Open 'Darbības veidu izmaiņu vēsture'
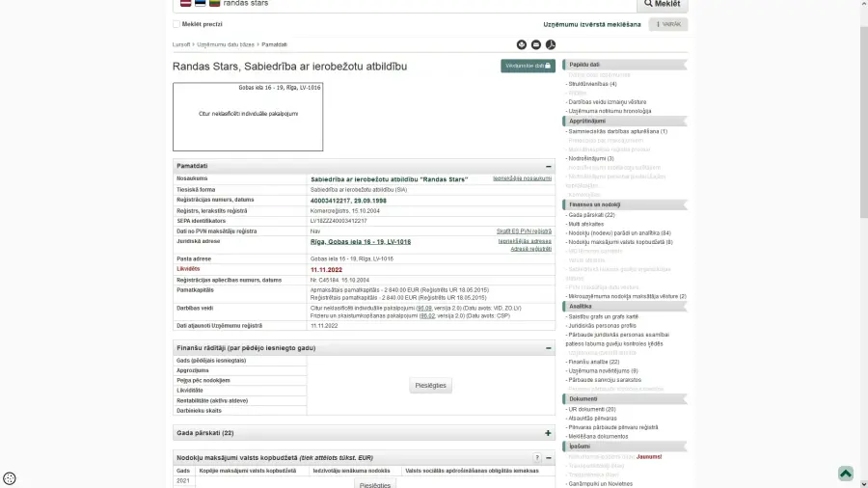This screenshot has width=868, height=488. pyautogui.click(x=607, y=102)
